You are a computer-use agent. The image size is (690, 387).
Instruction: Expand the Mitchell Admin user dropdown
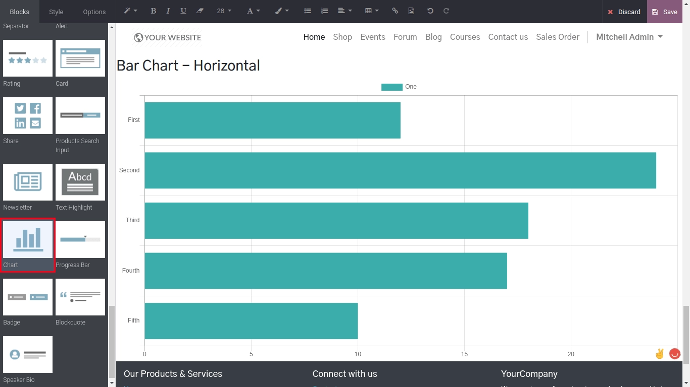[629, 37]
